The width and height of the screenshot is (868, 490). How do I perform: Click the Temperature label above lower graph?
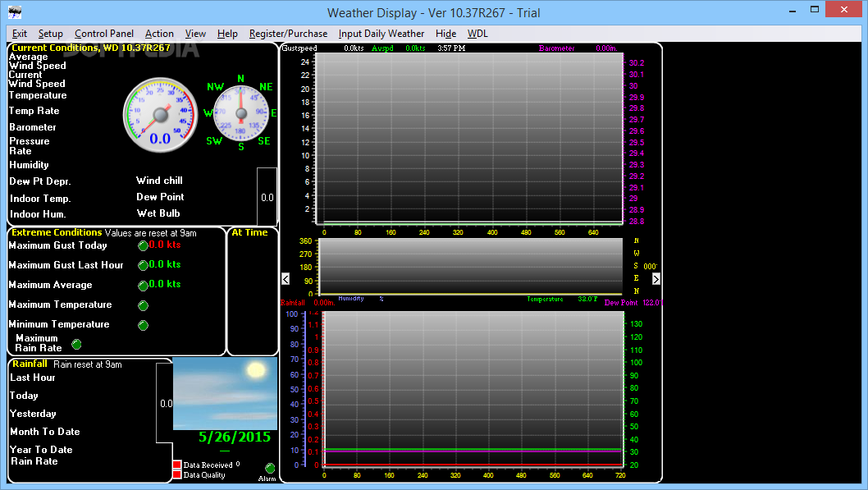click(545, 299)
